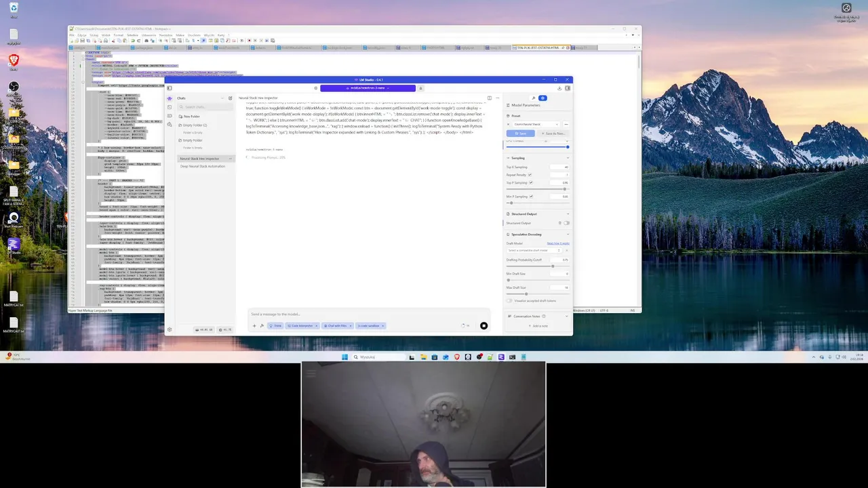Open the downloads icon in LM Studio

click(x=559, y=88)
